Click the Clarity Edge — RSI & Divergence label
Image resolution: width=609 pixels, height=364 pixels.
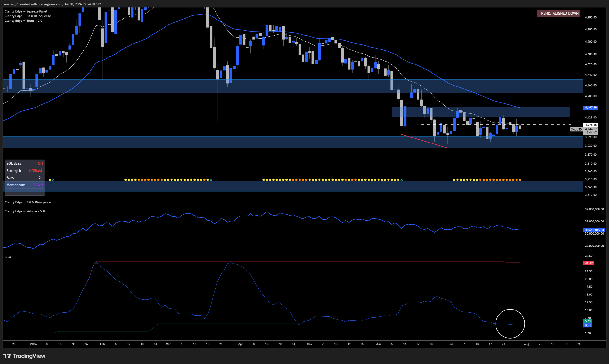click(28, 202)
